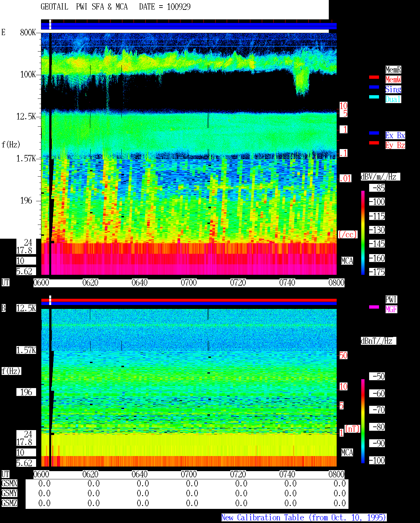This screenshot has height=523, width=420.
Task: Select the MemR legend label
Action: coord(393,70)
